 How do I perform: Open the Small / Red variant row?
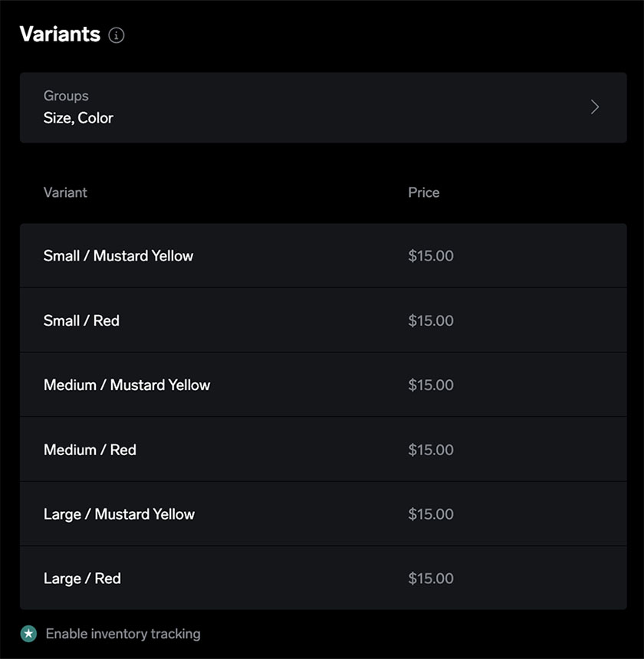[324, 320]
